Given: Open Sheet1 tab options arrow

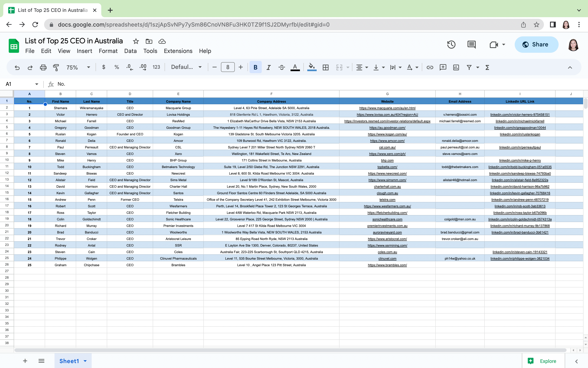Looking at the screenshot, I should click(x=85, y=361).
